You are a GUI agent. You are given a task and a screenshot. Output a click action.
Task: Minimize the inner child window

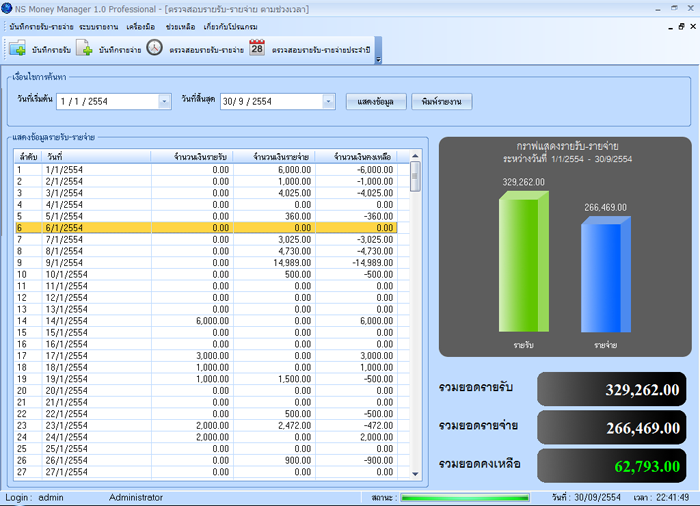click(x=671, y=28)
